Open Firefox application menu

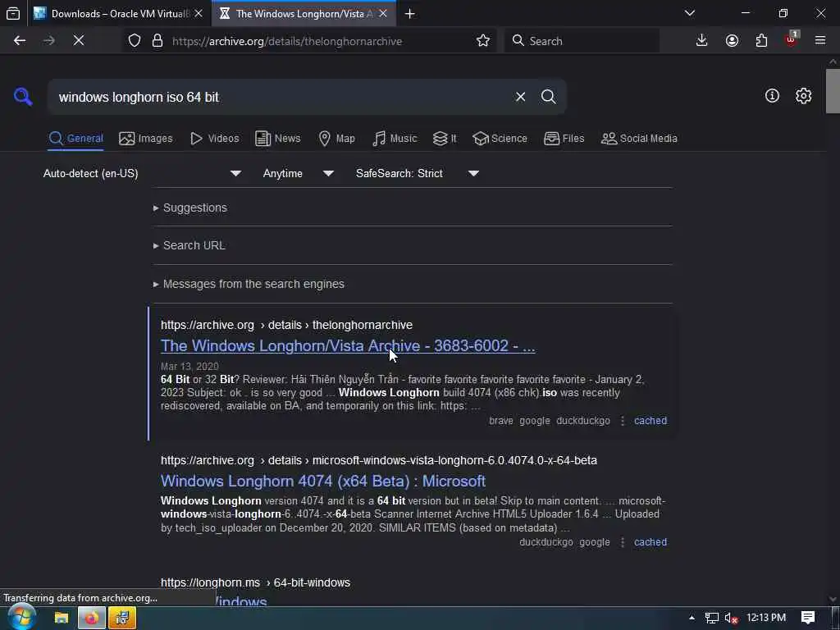tap(820, 41)
